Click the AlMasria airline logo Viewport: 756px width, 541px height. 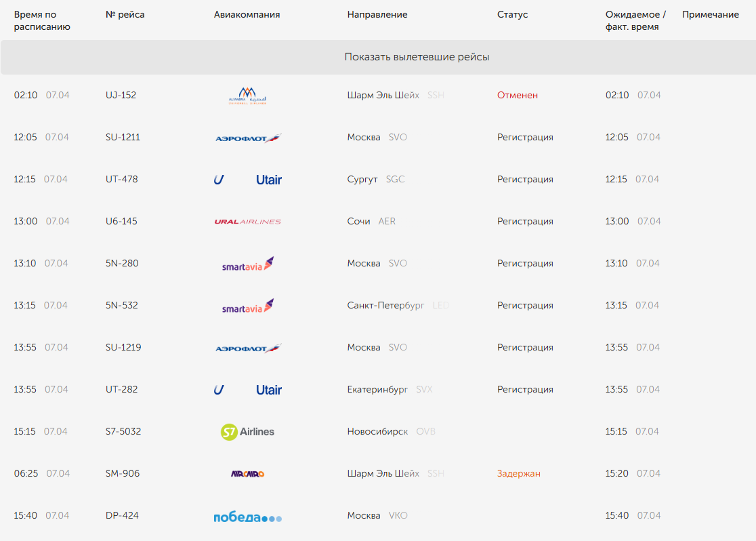point(247,96)
